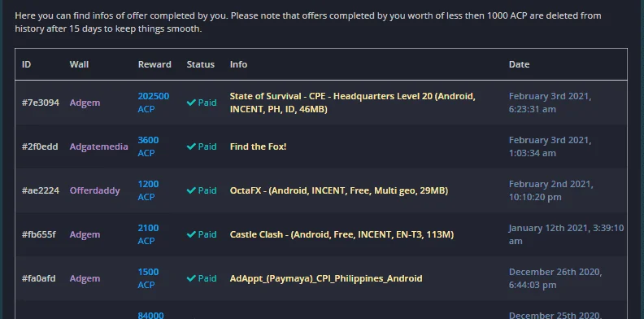
Task: Click the February 2nd 2021, 10:10:20 pm date
Action: (x=551, y=190)
